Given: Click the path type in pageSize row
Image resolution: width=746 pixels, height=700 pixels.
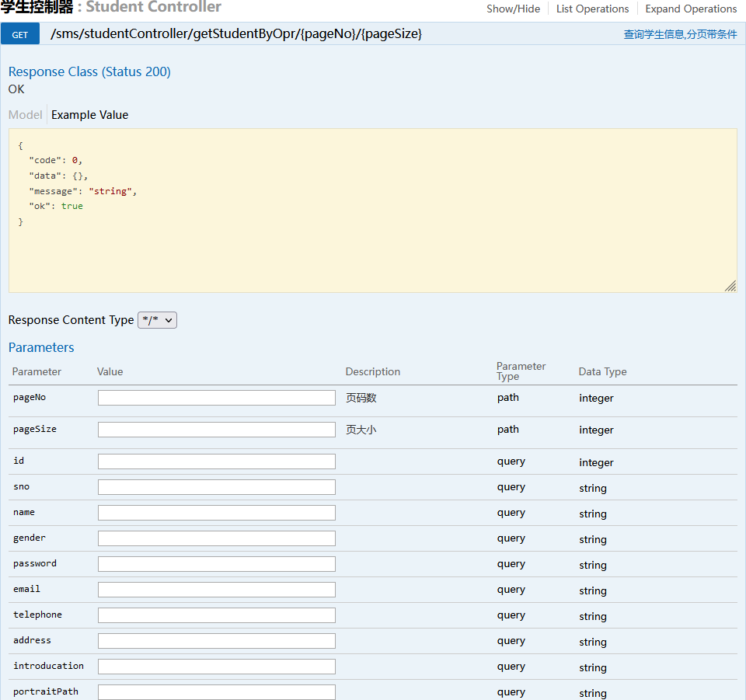Looking at the screenshot, I should pyautogui.click(x=508, y=430).
